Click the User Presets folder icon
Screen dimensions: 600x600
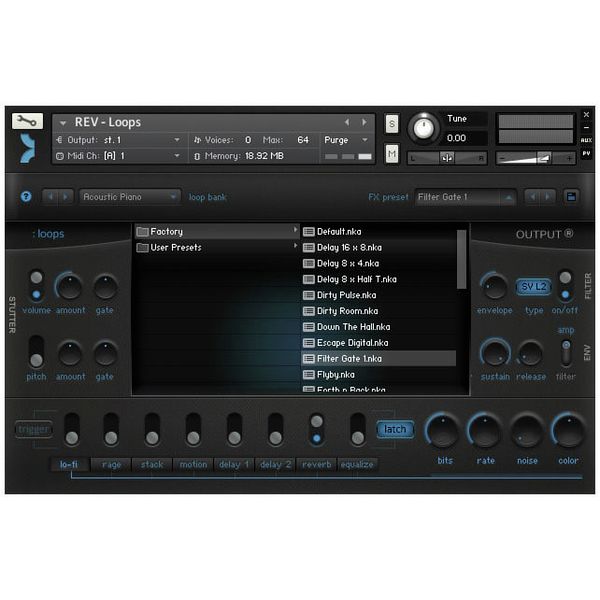[x=142, y=248]
